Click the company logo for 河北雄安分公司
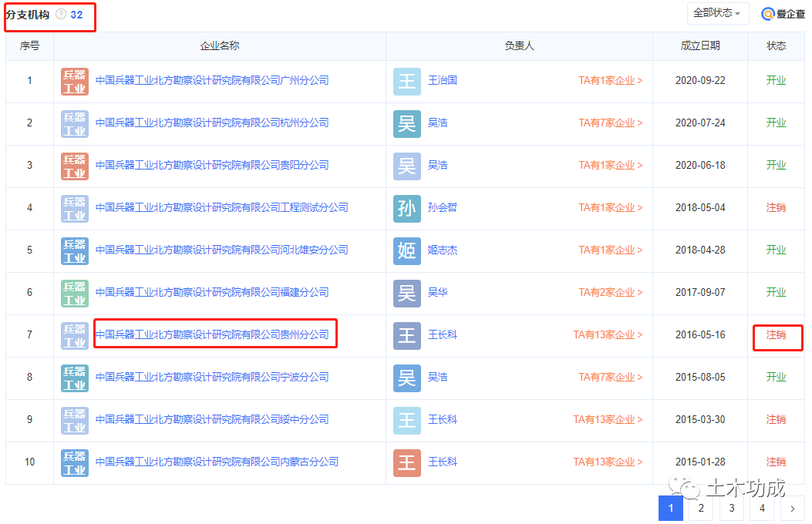 pos(75,251)
